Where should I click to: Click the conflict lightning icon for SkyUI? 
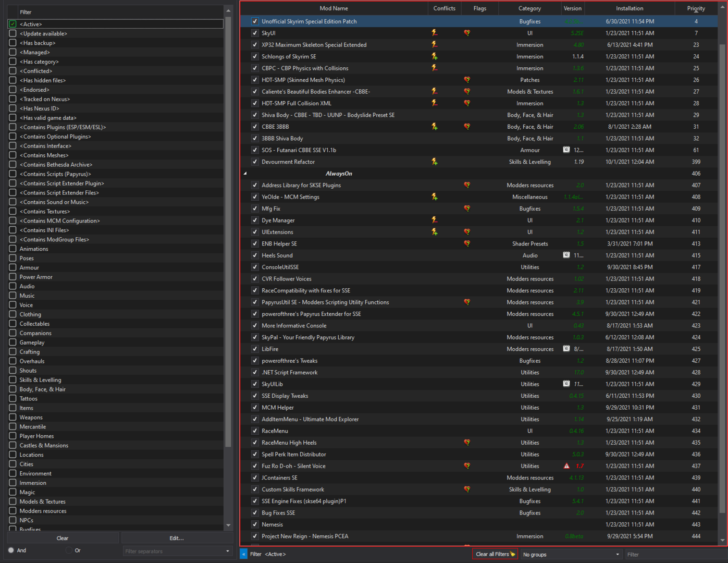click(x=435, y=33)
